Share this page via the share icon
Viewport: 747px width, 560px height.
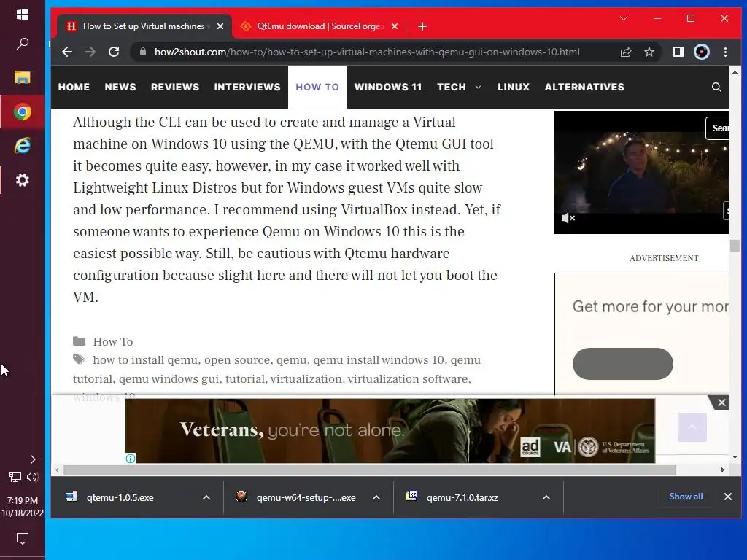(625, 52)
